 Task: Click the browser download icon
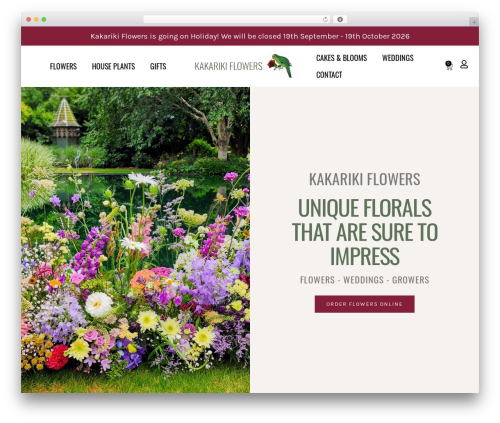340,20
